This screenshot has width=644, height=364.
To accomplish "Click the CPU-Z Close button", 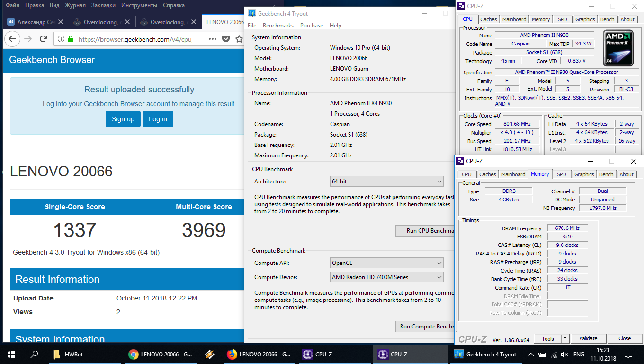I will (x=625, y=338).
